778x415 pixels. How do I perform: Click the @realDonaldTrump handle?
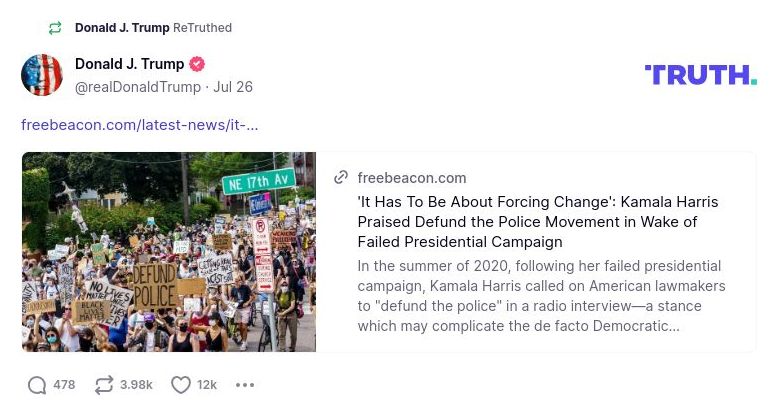click(x=137, y=87)
